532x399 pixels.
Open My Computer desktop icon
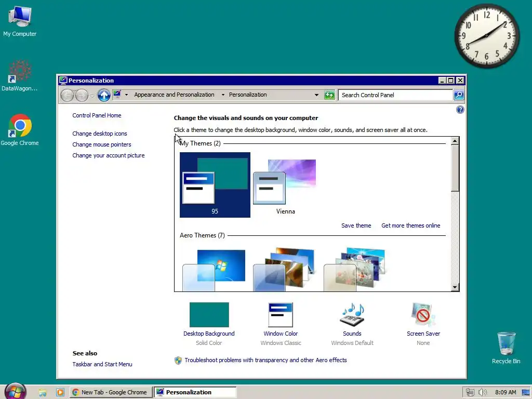[20, 21]
